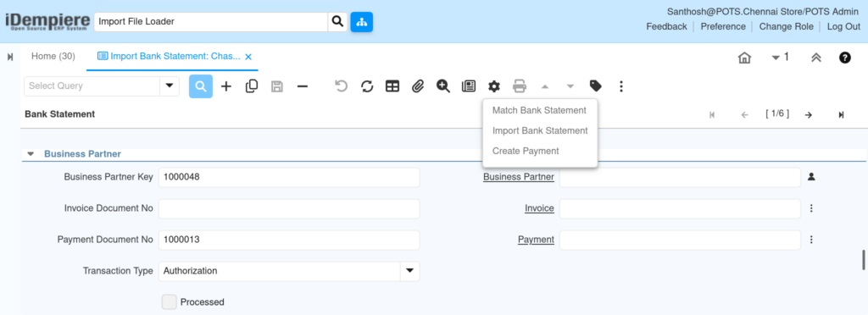Go to parent record with up triangle
Image resolution: width=868 pixels, height=315 pixels.
[x=545, y=86]
